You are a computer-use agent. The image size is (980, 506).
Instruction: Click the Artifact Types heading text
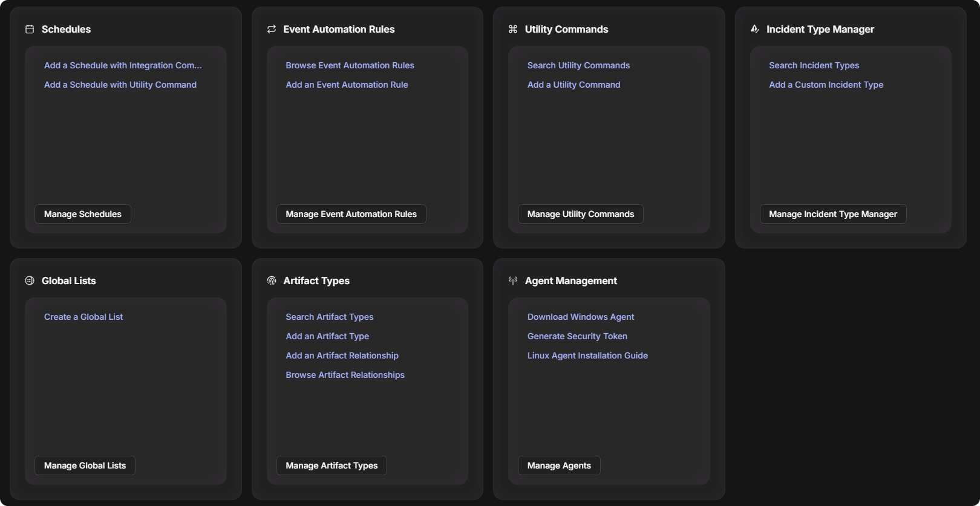(317, 281)
